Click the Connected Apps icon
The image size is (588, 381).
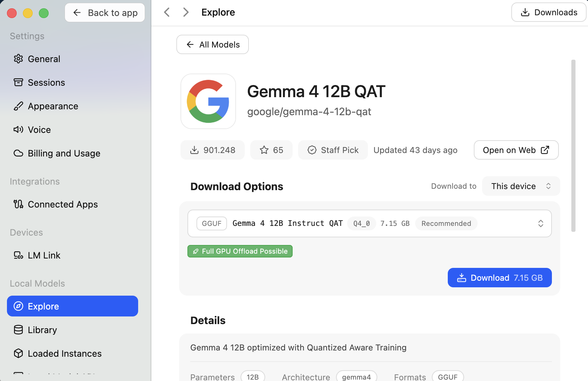click(18, 204)
